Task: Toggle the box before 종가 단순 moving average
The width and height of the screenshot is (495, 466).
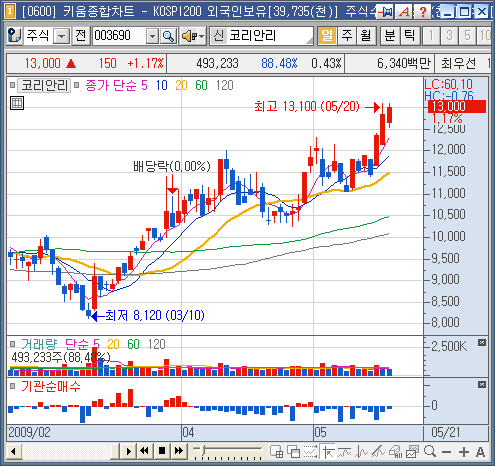Action: tap(77, 85)
